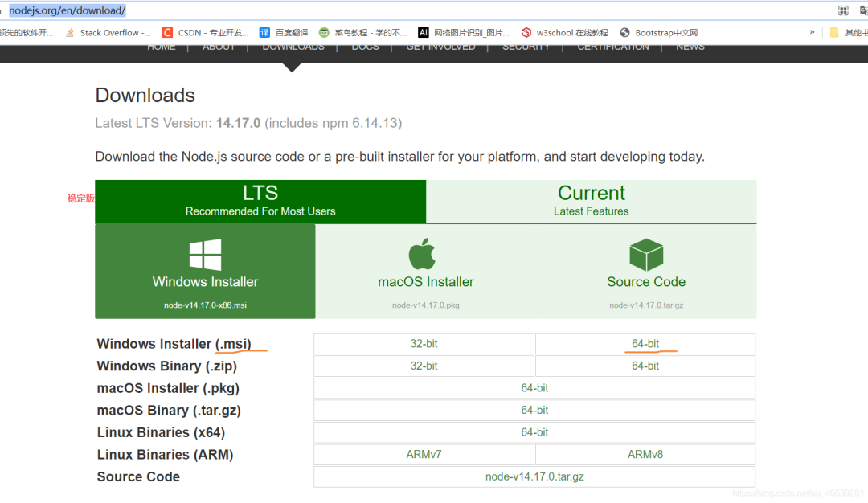
Task: Open the 百度翻译 bookmark
Action: pos(284,33)
